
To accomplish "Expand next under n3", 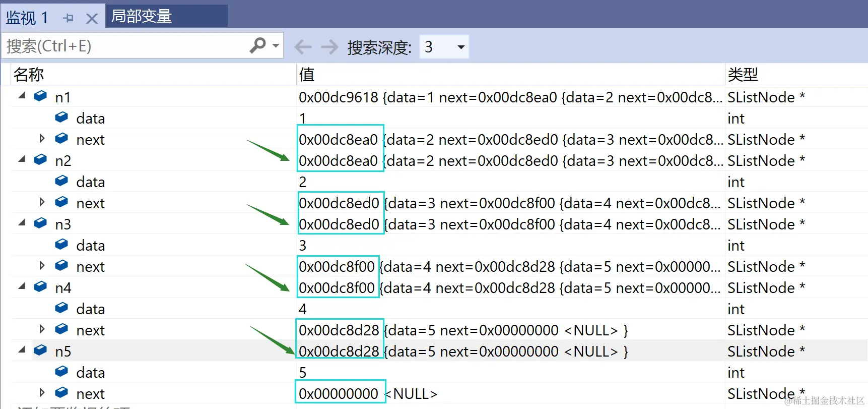I will 42,265.
